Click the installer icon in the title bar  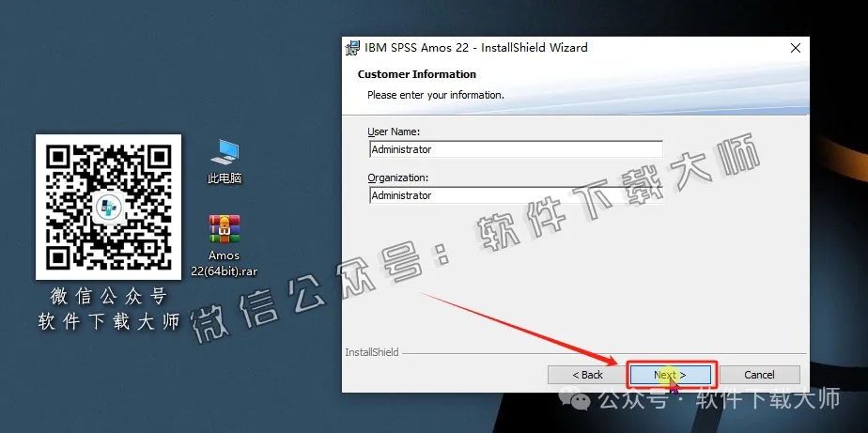point(352,48)
